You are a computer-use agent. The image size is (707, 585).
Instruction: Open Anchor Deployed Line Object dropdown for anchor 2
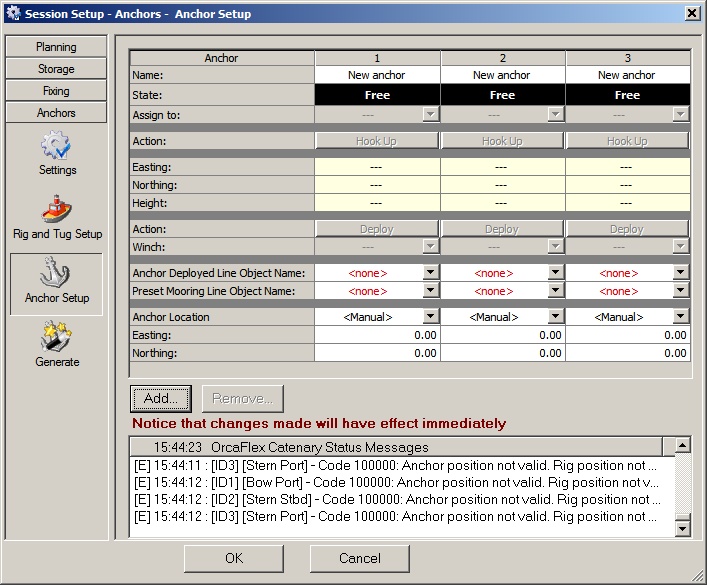coord(555,273)
